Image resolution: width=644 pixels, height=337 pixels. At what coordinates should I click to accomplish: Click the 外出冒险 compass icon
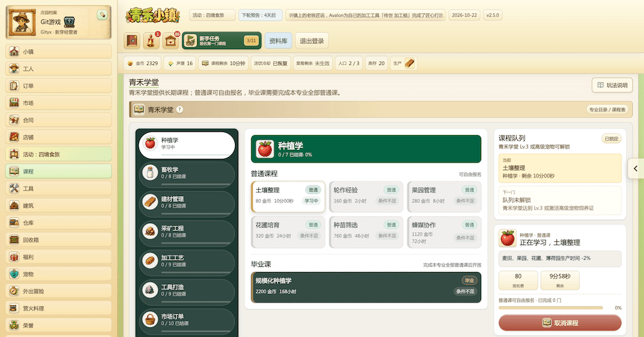[x=14, y=291]
